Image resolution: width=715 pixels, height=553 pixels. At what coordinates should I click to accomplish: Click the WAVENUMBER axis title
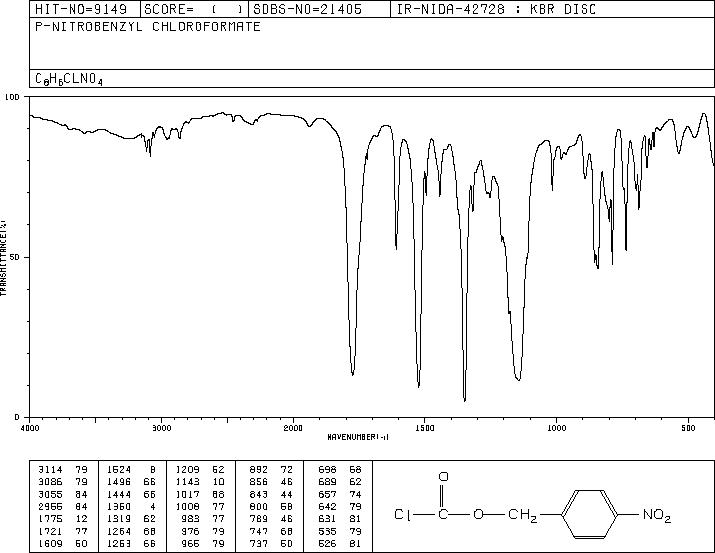point(358,437)
